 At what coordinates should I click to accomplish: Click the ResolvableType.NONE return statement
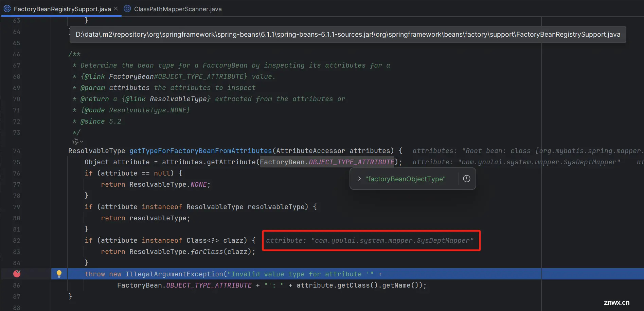tap(156, 184)
